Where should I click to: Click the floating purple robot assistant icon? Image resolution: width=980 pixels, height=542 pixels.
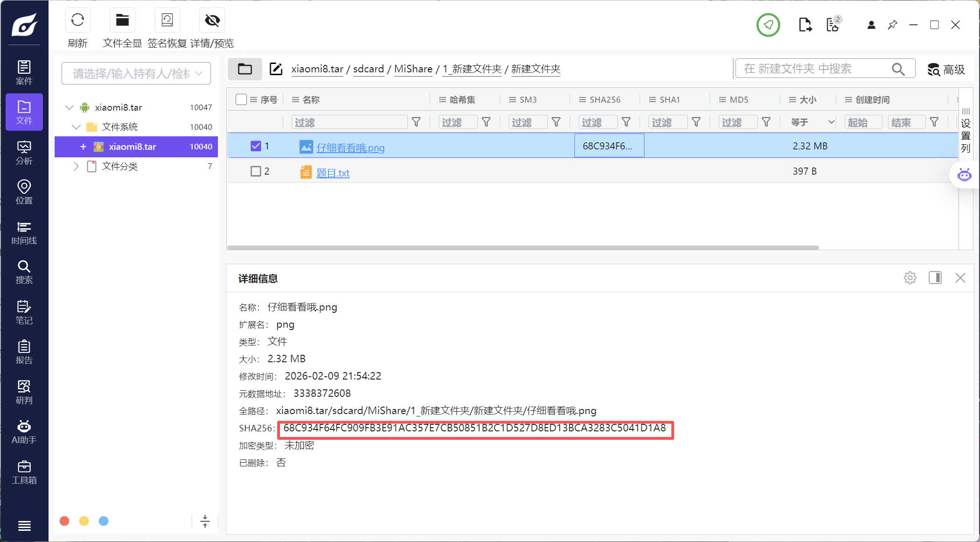tap(964, 175)
